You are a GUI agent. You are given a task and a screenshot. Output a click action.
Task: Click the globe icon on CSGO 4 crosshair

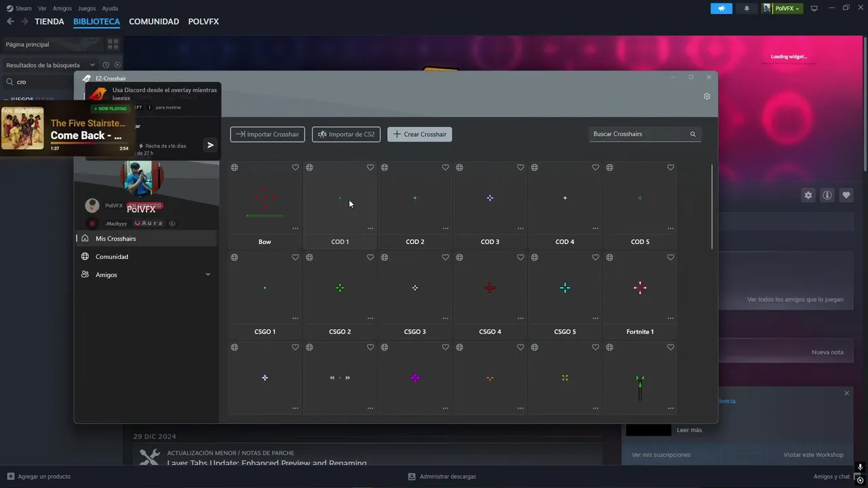point(459,258)
